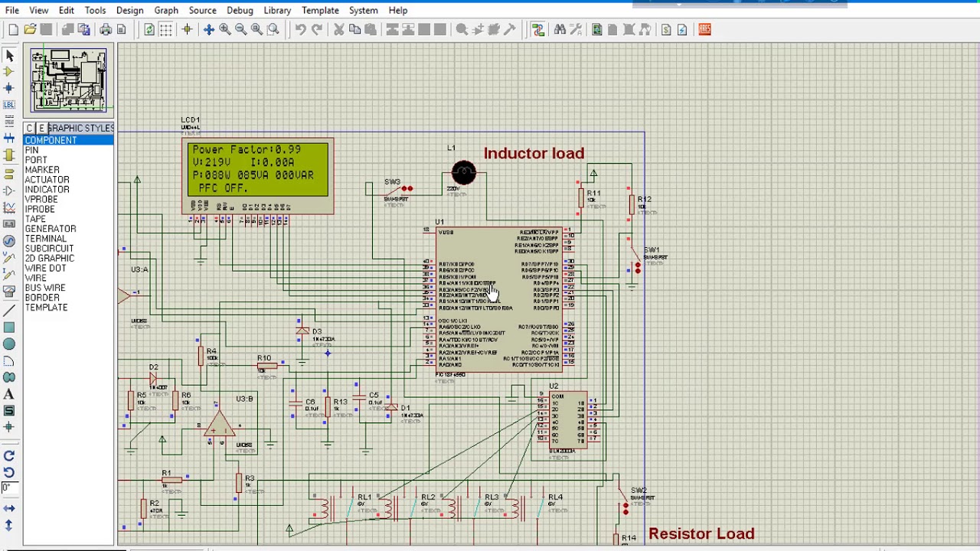Click the Inductor load label text
The width and height of the screenshot is (980, 551).
coord(534,153)
